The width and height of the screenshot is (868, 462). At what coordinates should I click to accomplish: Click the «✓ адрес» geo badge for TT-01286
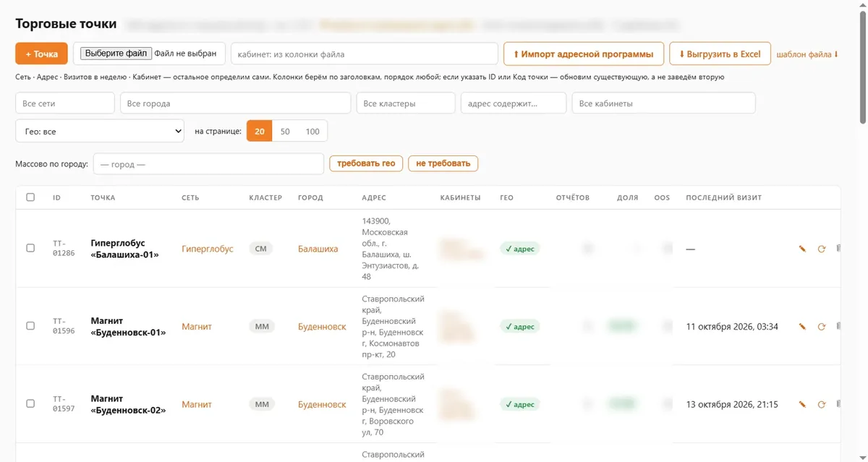(x=519, y=249)
